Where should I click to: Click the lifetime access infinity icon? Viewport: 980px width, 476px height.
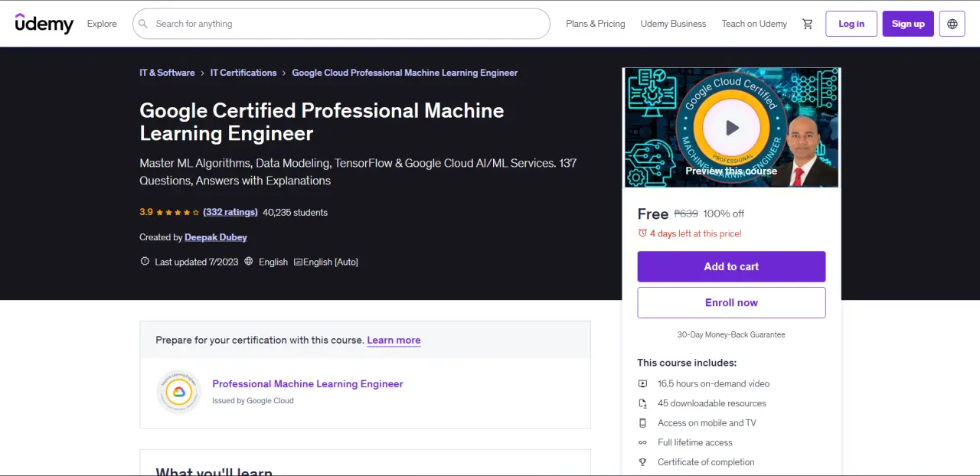(643, 442)
